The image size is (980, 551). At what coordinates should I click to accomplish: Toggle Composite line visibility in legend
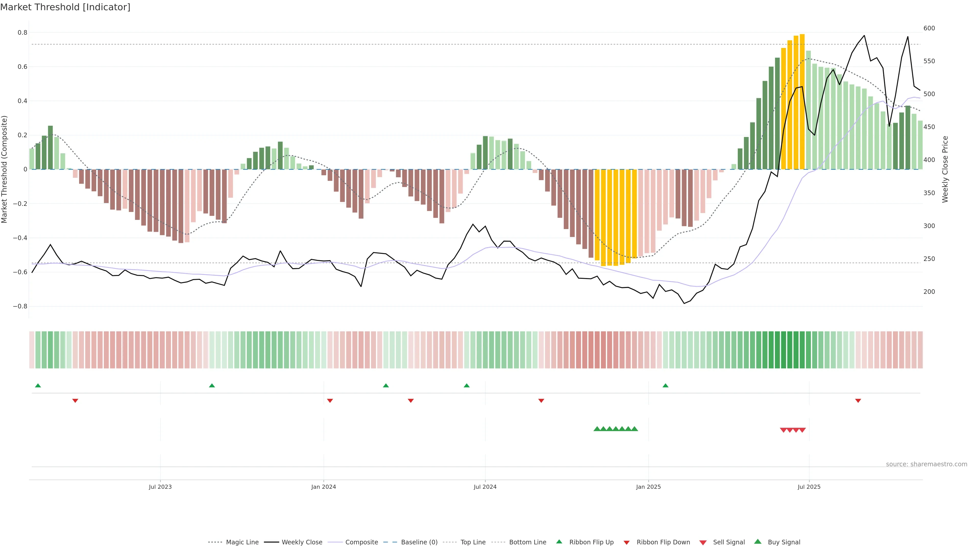pyautogui.click(x=361, y=542)
